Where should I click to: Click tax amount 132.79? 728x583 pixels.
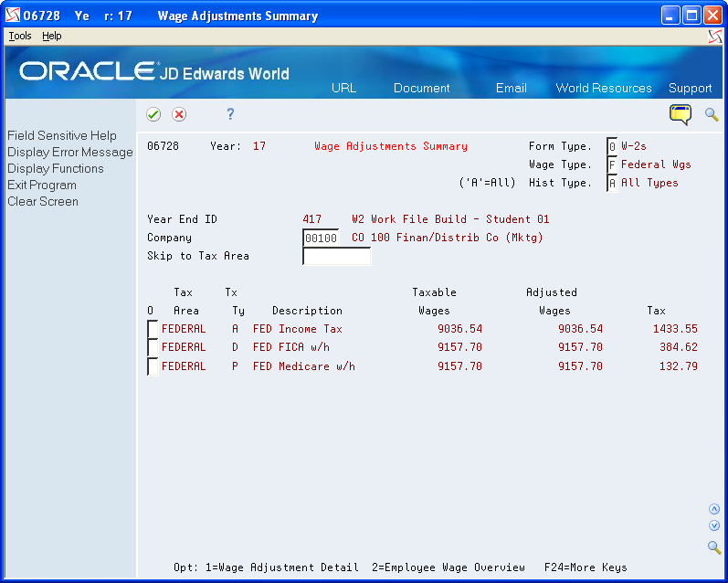679,366
